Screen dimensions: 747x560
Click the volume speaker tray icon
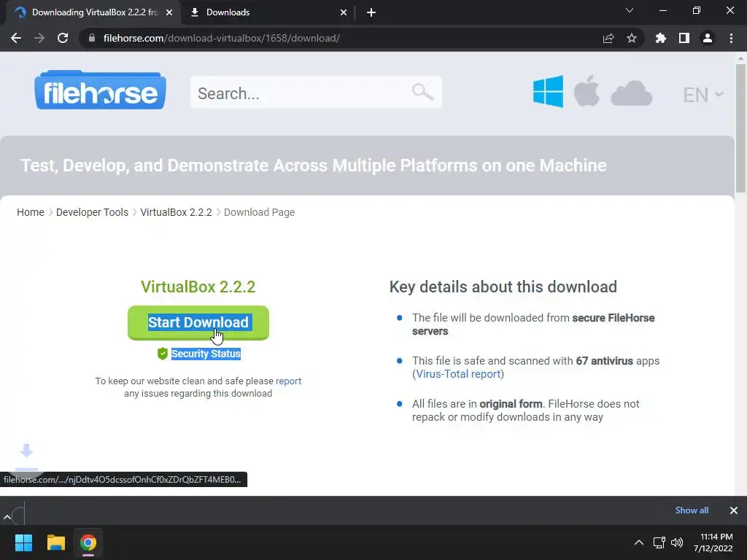[676, 542]
